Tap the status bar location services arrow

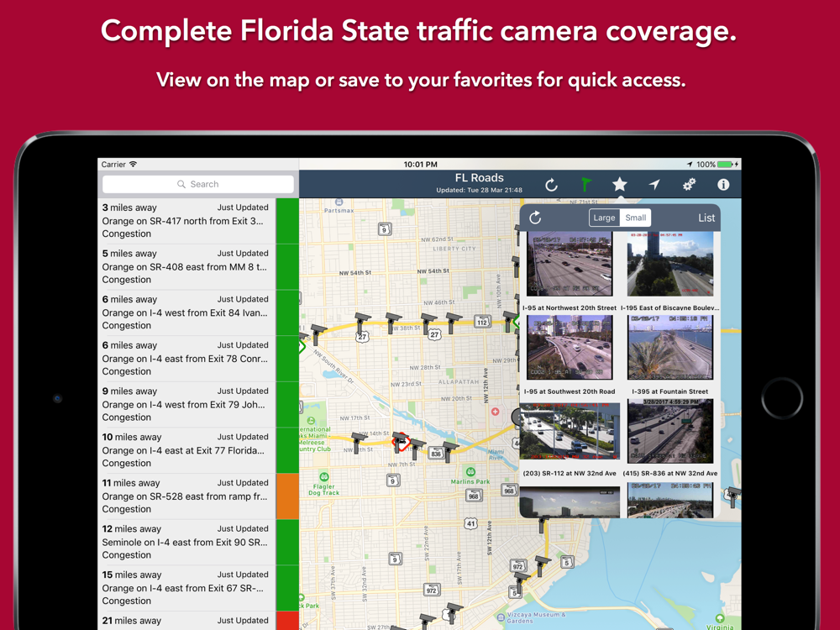(690, 164)
